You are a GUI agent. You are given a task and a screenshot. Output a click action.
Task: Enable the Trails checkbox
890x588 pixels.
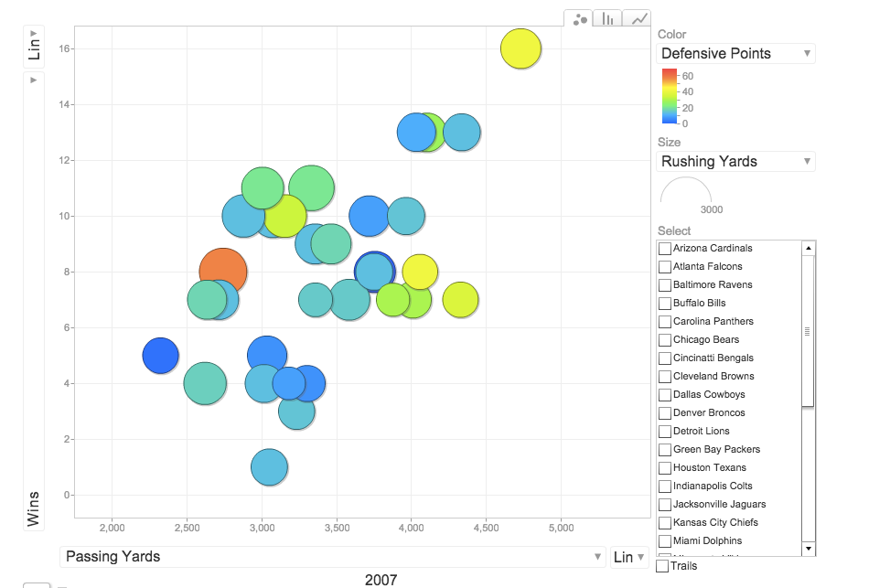pyautogui.click(x=662, y=566)
